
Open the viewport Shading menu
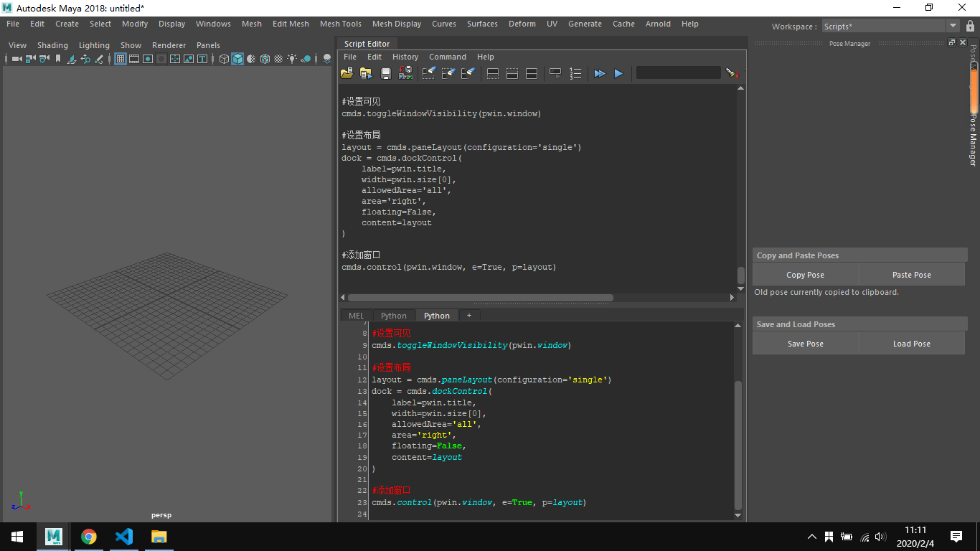point(52,45)
